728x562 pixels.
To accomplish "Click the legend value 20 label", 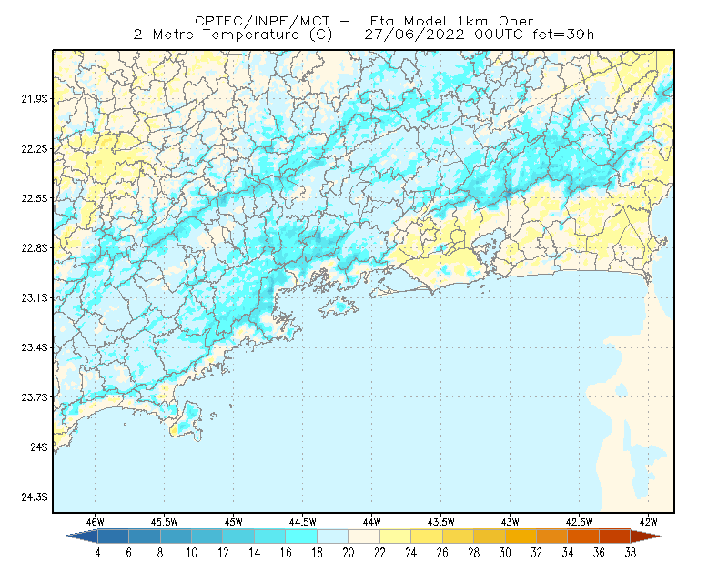I will [x=349, y=553].
